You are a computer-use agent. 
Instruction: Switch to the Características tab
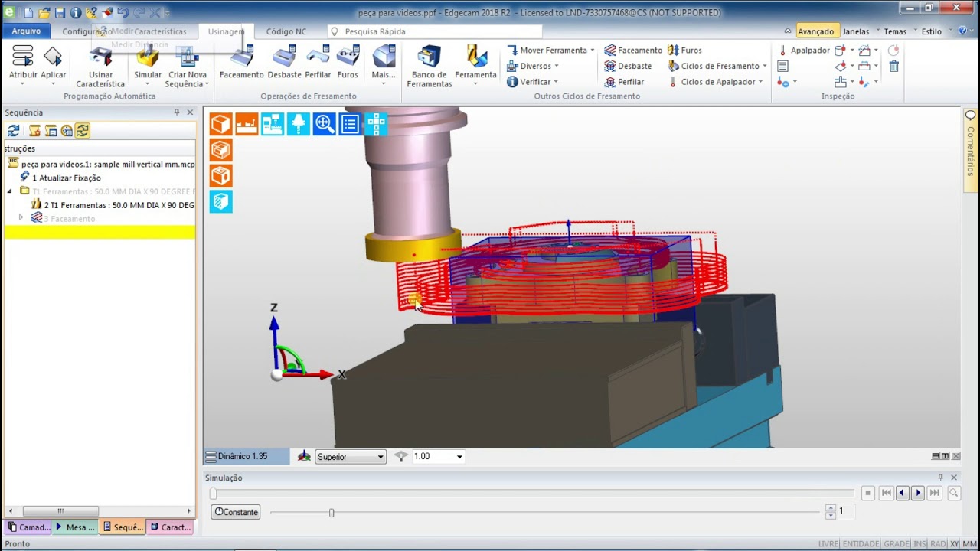pyautogui.click(x=160, y=31)
